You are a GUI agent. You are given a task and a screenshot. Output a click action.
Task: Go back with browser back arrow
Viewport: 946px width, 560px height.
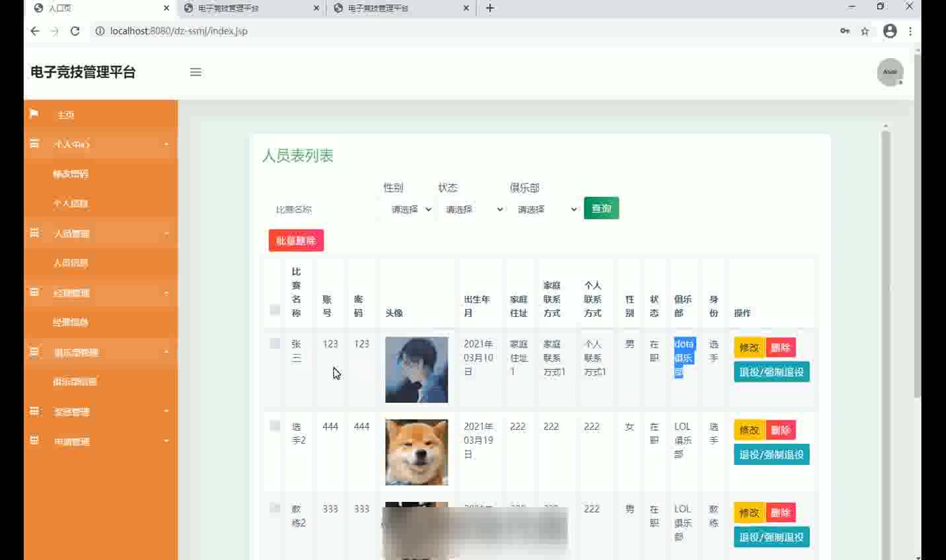tap(35, 31)
